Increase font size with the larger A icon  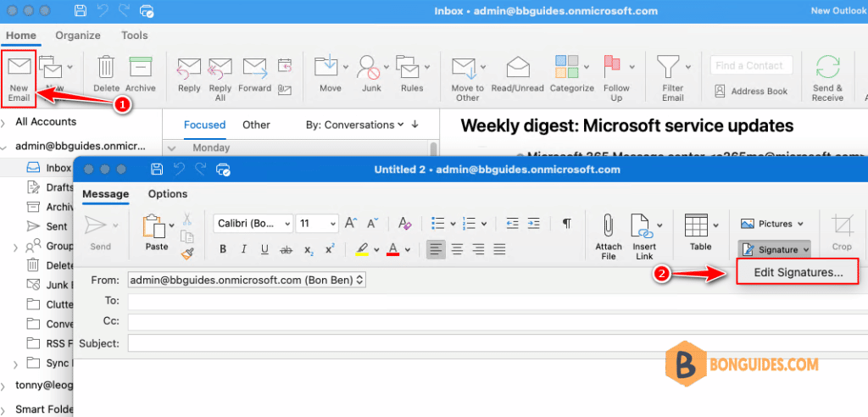[351, 223]
